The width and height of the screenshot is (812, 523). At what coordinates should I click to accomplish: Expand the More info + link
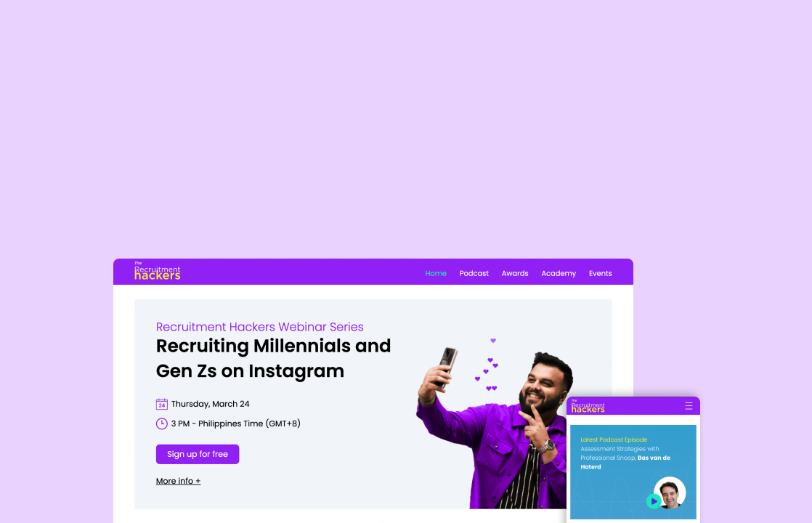[178, 481]
